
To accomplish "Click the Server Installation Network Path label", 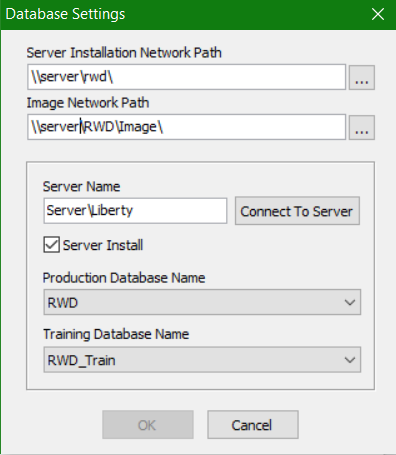I will tap(124, 53).
